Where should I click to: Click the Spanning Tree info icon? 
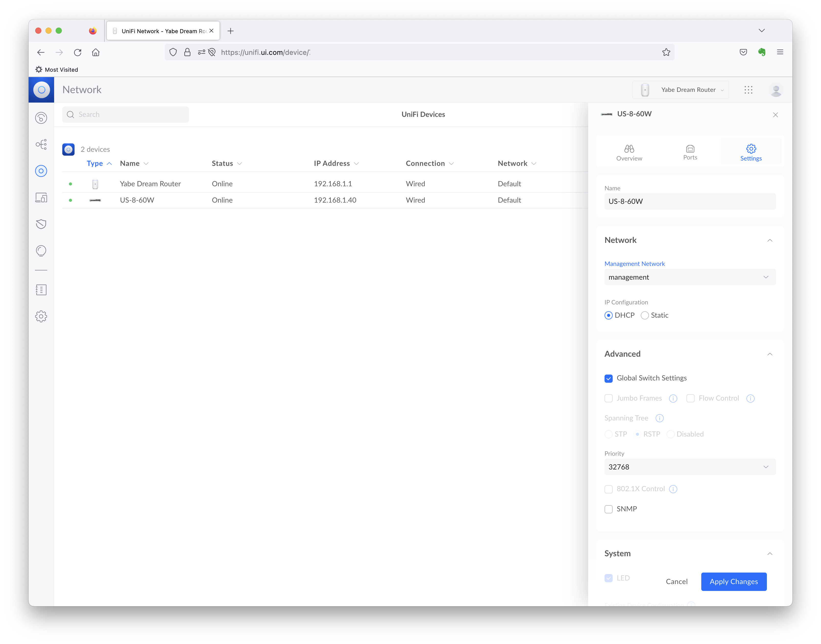(x=659, y=418)
